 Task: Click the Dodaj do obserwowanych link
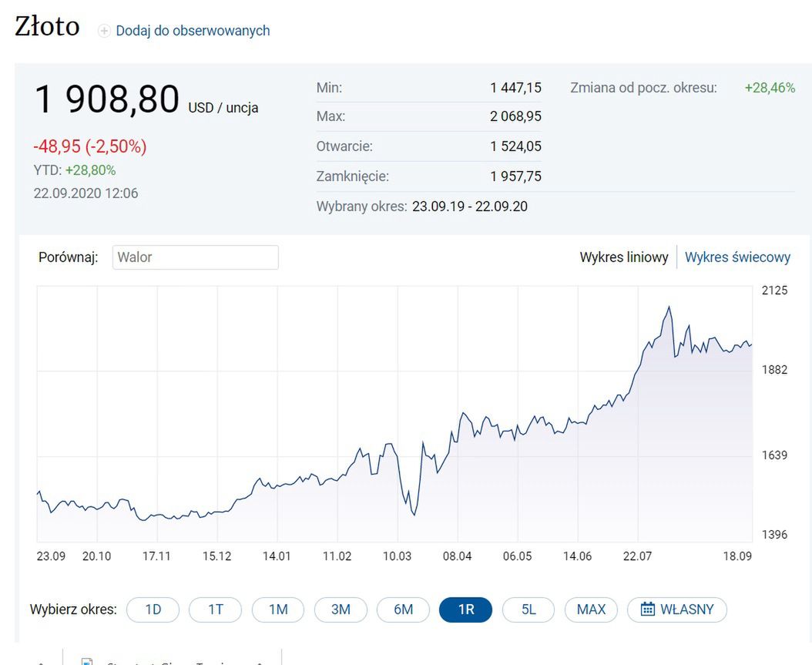tap(193, 31)
